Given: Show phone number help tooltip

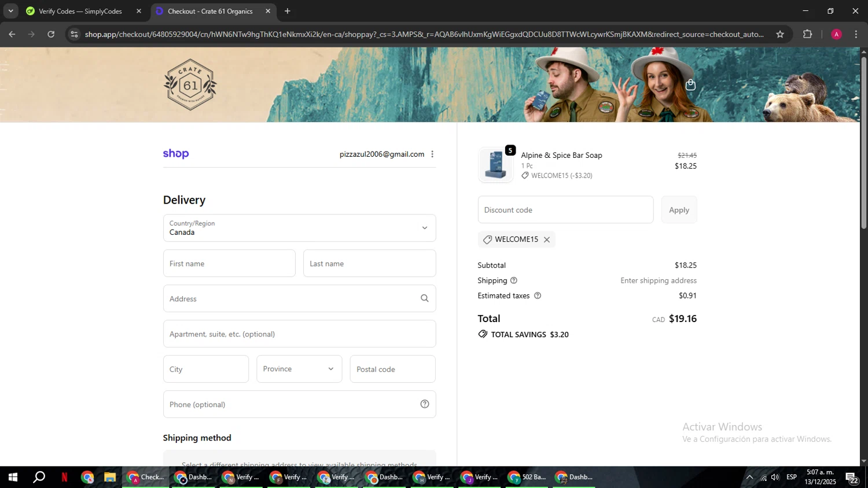Looking at the screenshot, I should (x=425, y=404).
